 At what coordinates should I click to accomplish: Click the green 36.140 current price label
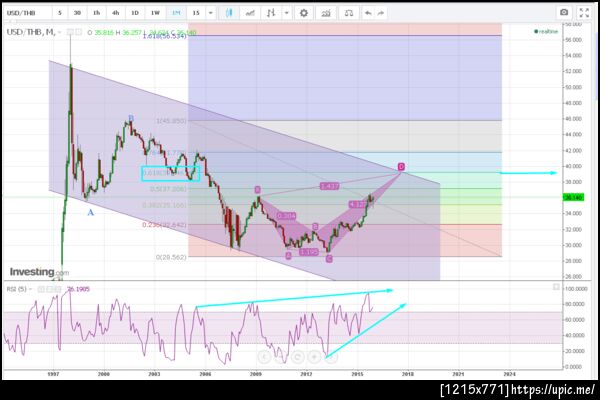(573, 198)
